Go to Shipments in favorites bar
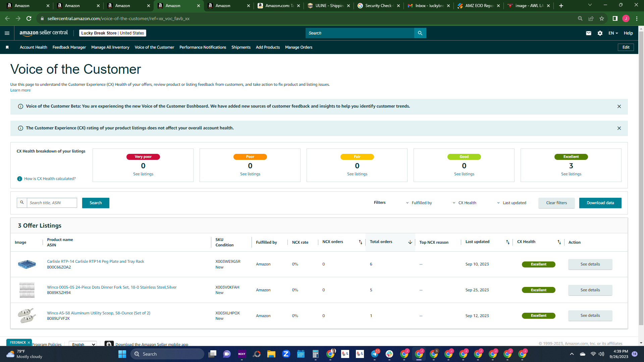The height and width of the screenshot is (362, 644). tap(241, 47)
